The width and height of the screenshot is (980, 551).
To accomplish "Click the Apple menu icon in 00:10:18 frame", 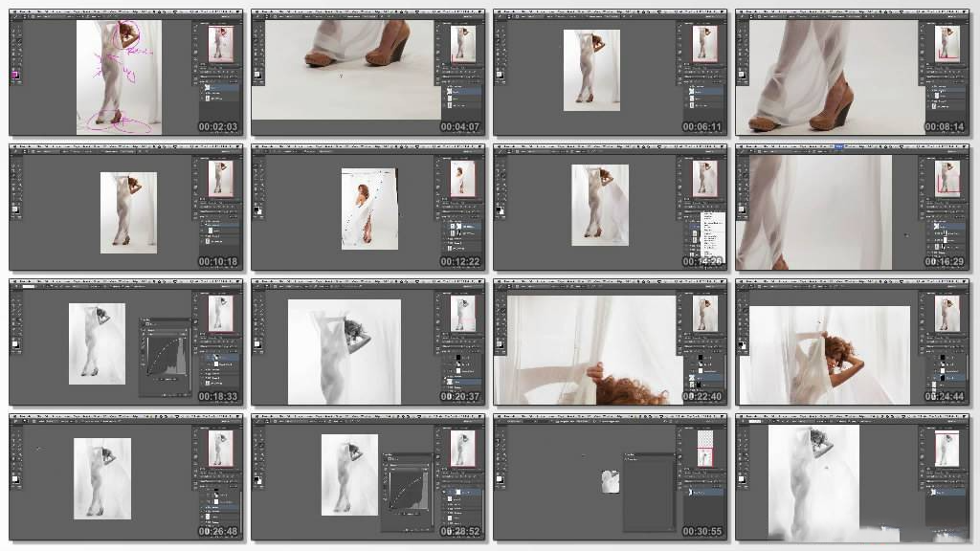I will (x=14, y=147).
